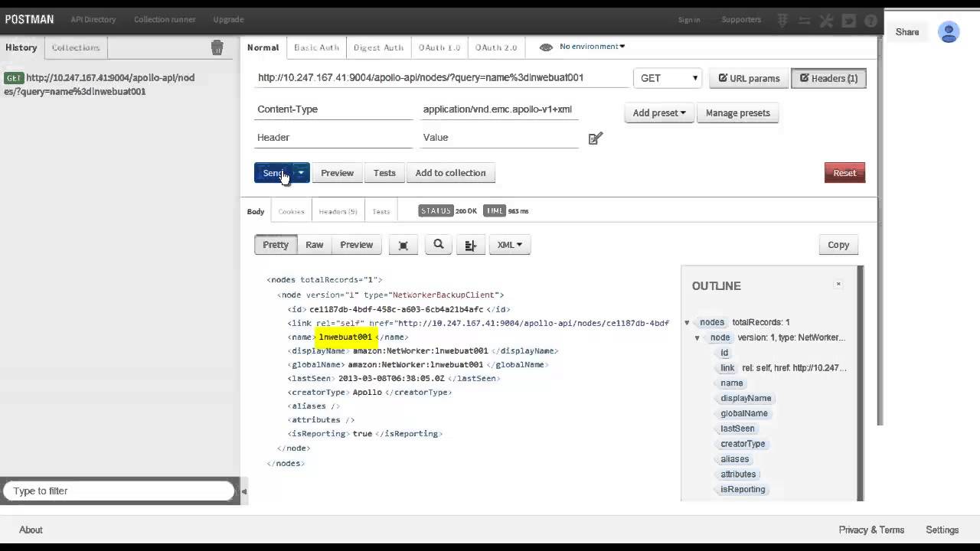The height and width of the screenshot is (551, 980).
Task: Open settings wrench icon in top bar
Action: [x=826, y=21]
